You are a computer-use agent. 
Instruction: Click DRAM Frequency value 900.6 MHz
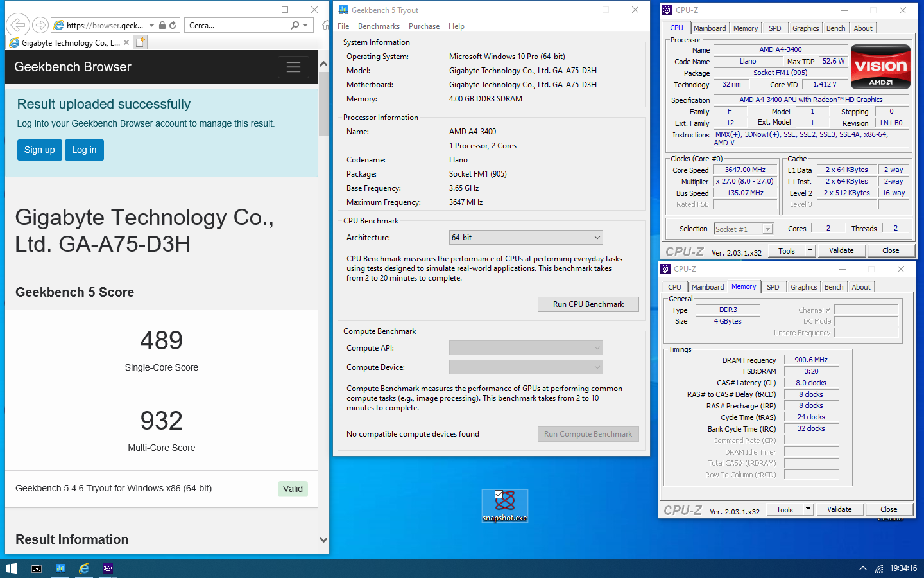[x=811, y=360]
